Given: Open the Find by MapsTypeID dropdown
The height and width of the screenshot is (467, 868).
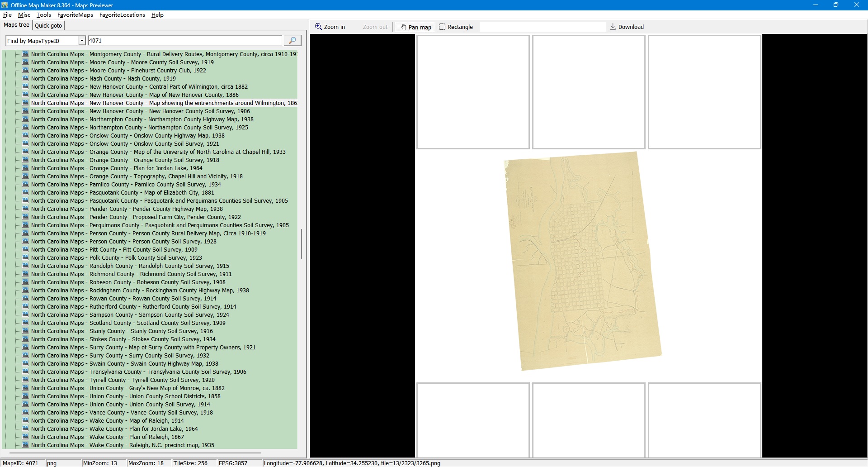Looking at the screenshot, I should pos(82,41).
